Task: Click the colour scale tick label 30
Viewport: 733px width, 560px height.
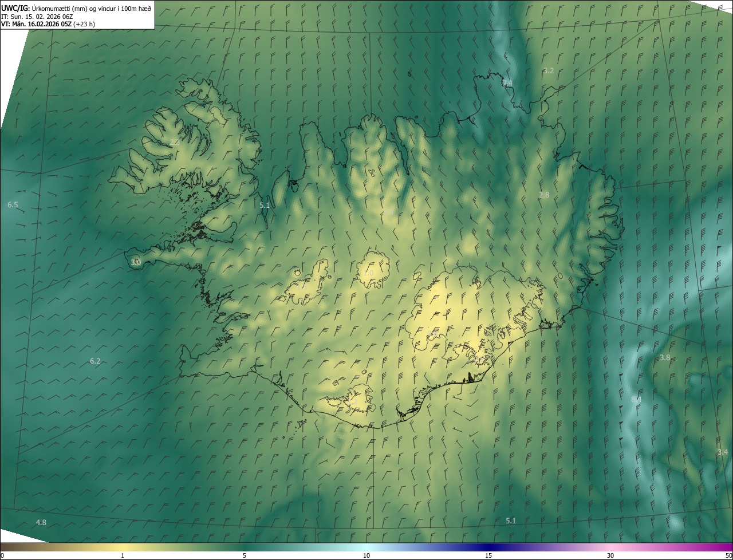Action: [x=610, y=555]
